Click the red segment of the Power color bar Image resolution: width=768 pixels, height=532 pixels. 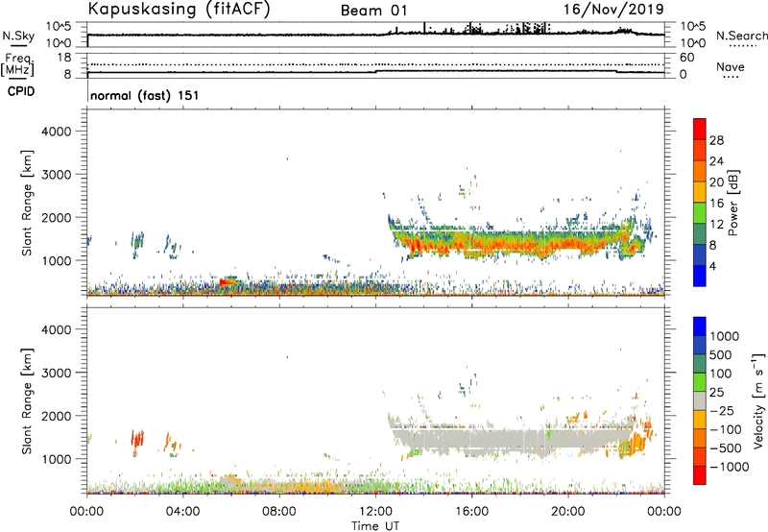[x=700, y=130]
